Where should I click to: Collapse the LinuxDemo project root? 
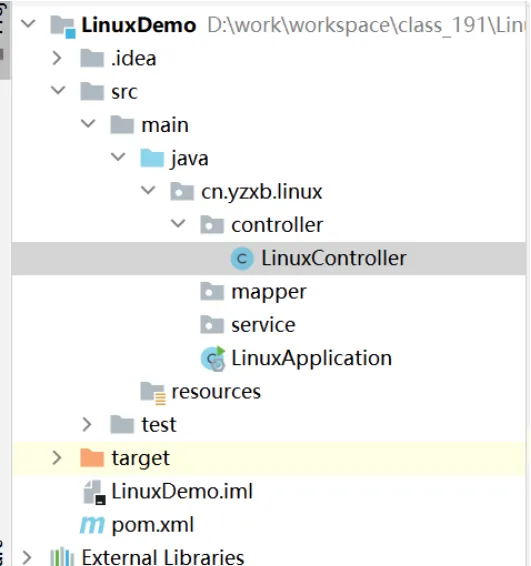pyautogui.click(x=28, y=25)
